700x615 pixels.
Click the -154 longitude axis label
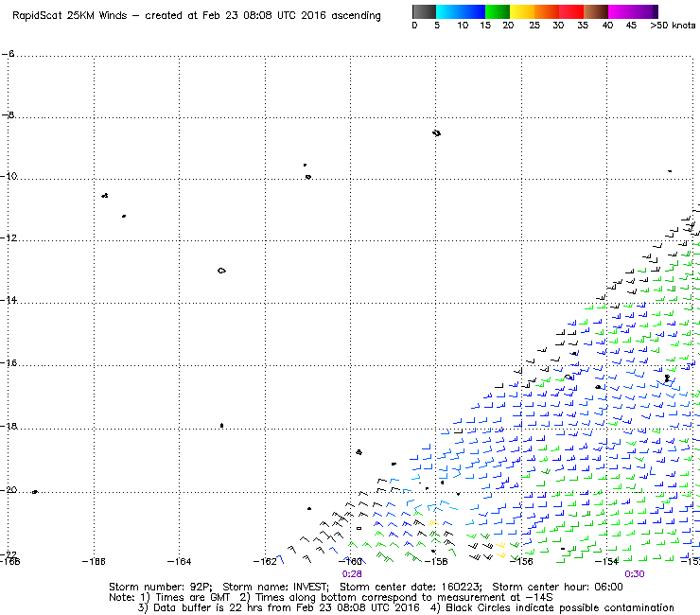(606, 562)
